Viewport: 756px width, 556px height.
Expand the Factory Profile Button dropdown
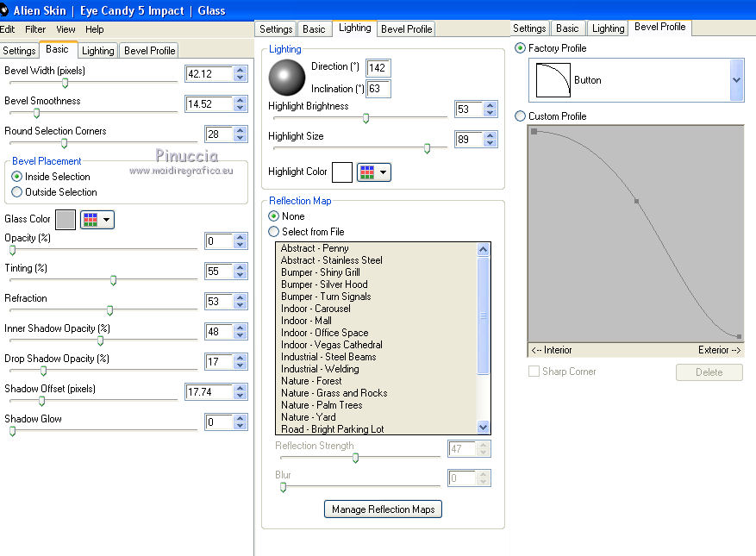(x=737, y=80)
